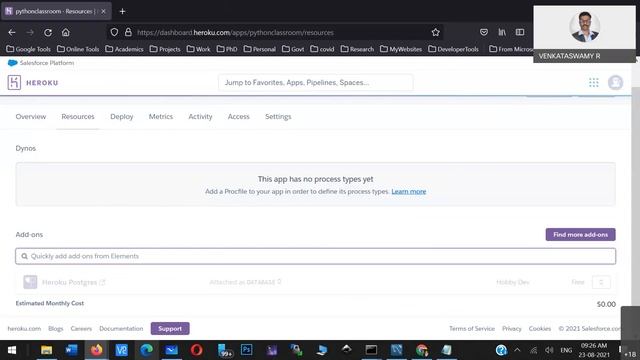Switch to Firefox in the taskbar
Image resolution: width=640 pixels, height=360 pixels.
(96, 350)
